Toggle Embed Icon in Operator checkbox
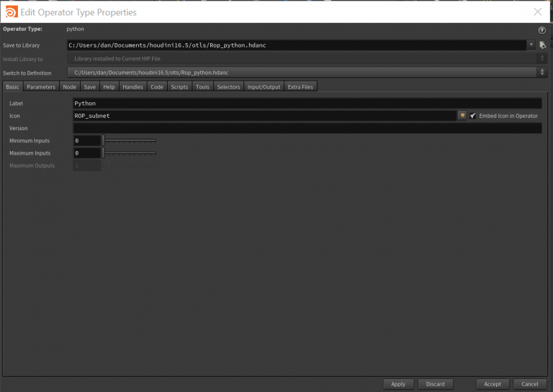Screen dimensions: 553x392 click(472, 116)
